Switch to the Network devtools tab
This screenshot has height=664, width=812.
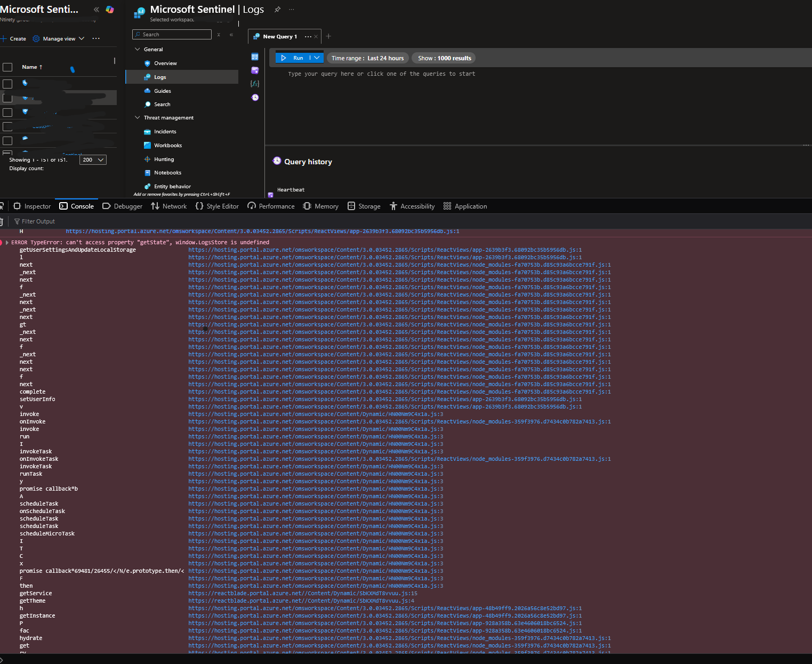click(x=169, y=206)
